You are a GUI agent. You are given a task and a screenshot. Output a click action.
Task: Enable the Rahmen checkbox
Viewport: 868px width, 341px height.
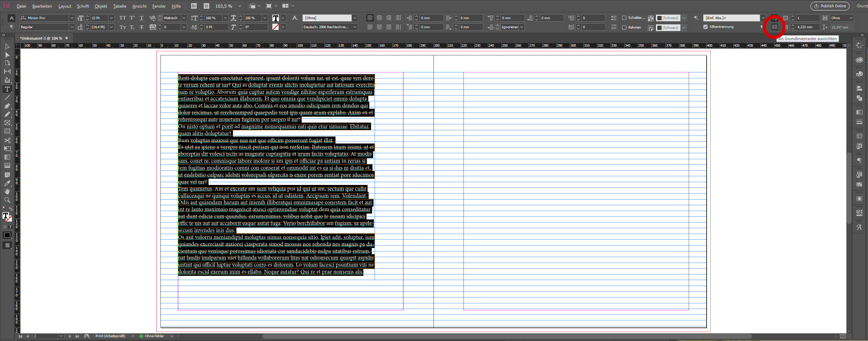point(624,28)
